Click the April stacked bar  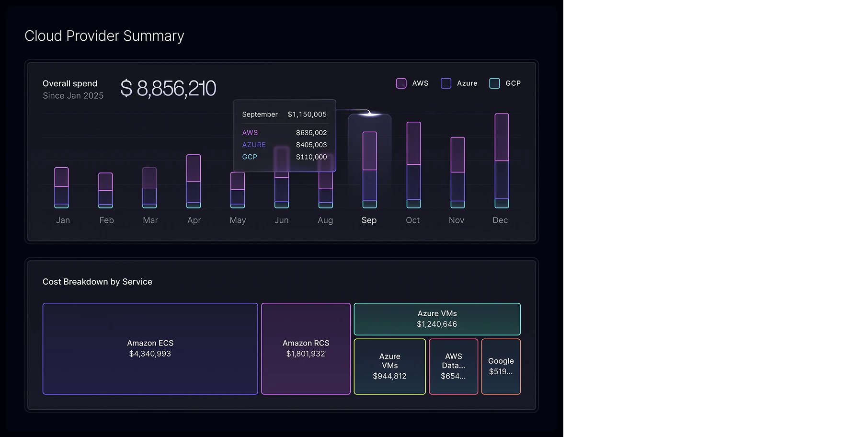pyautogui.click(x=194, y=181)
